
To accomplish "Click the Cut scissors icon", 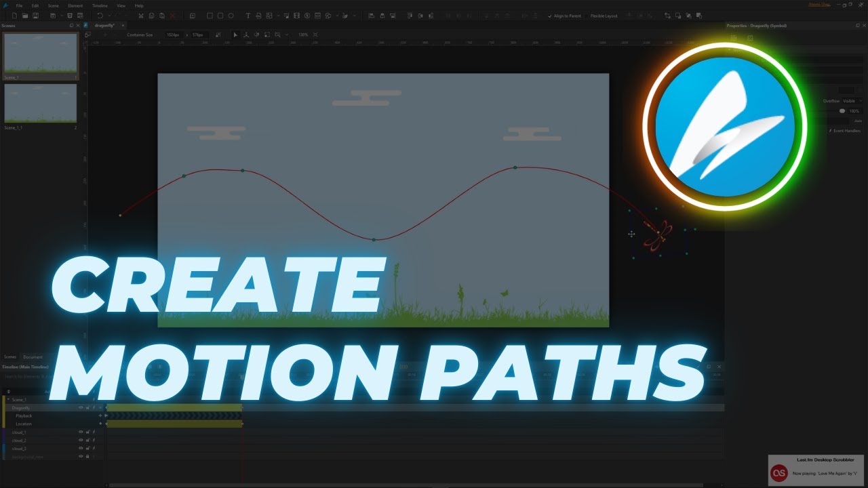I will 141,16.
